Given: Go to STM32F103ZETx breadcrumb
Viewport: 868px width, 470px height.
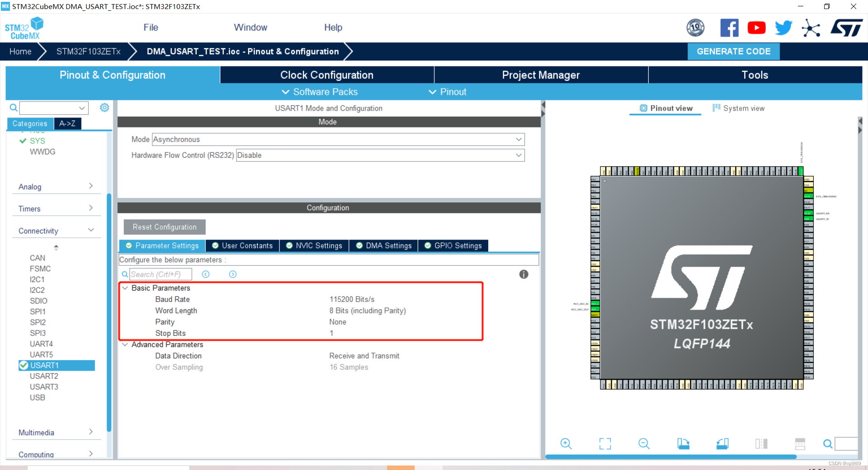Looking at the screenshot, I should (x=88, y=52).
